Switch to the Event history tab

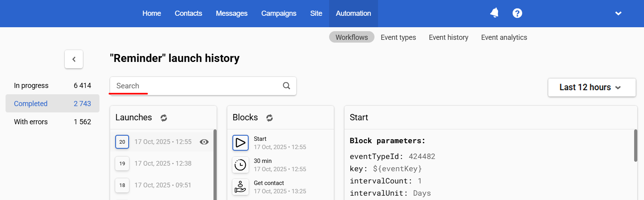point(449,37)
